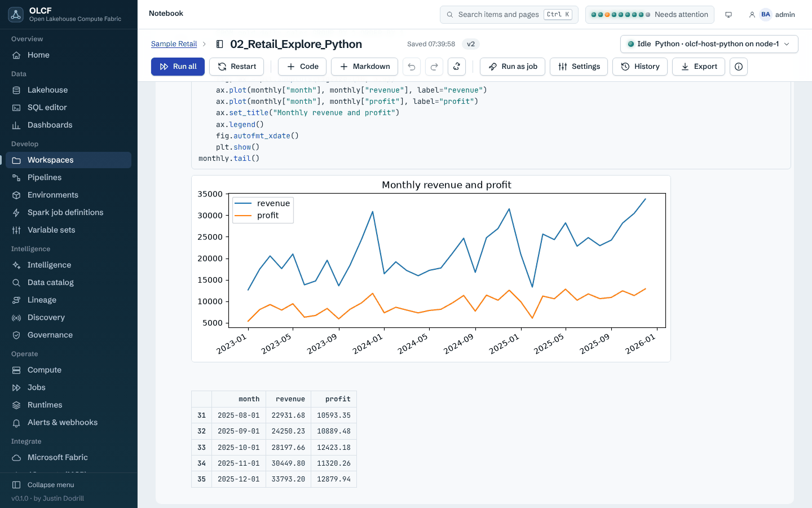Open the Discovery page
The image size is (812, 508).
click(x=68, y=317)
